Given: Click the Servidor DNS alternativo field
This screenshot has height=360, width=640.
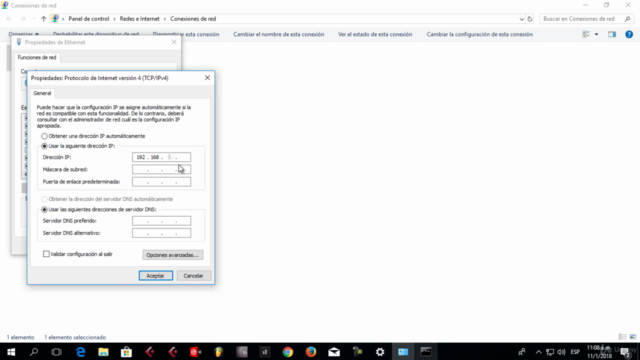Looking at the screenshot, I should click(x=161, y=233).
